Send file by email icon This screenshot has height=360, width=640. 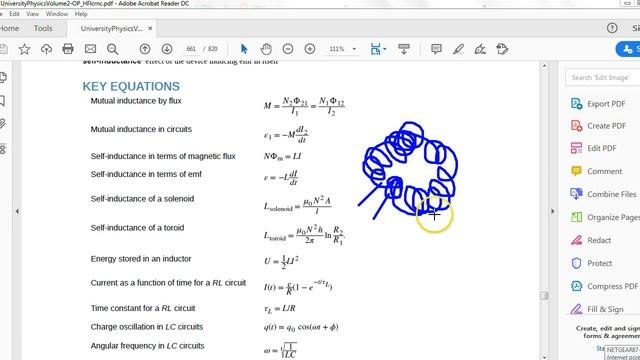click(x=90, y=49)
